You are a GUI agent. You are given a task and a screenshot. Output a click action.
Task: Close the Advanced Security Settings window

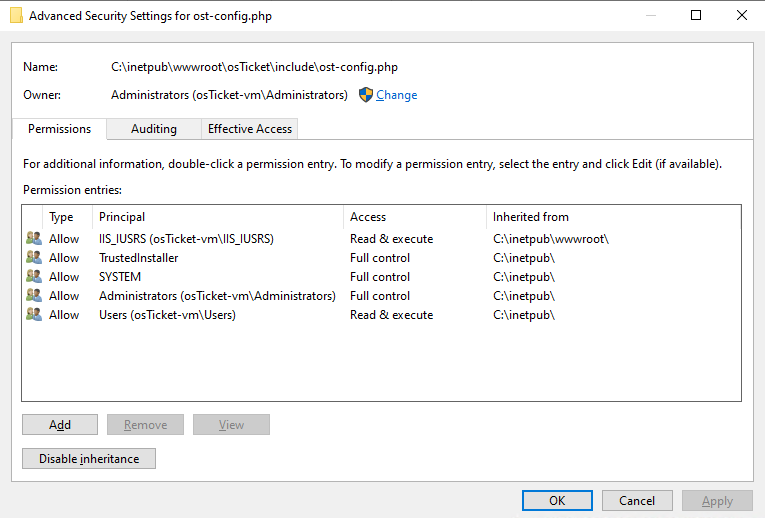tap(742, 15)
